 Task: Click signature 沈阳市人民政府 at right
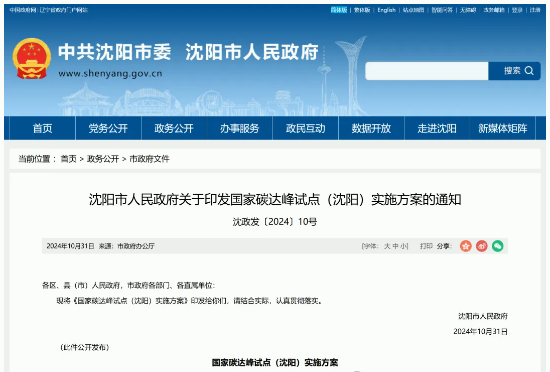click(483, 316)
